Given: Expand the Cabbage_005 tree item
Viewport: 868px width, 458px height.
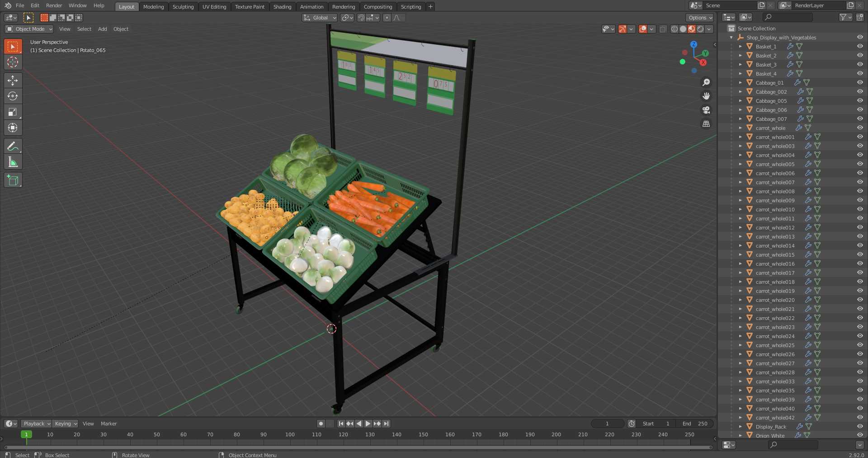Looking at the screenshot, I should coord(740,101).
